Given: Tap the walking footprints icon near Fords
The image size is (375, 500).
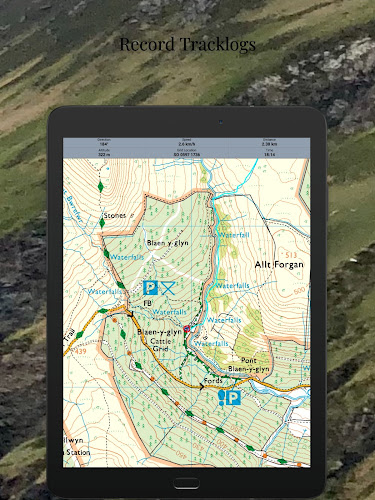Looking at the screenshot, I should (x=221, y=398).
